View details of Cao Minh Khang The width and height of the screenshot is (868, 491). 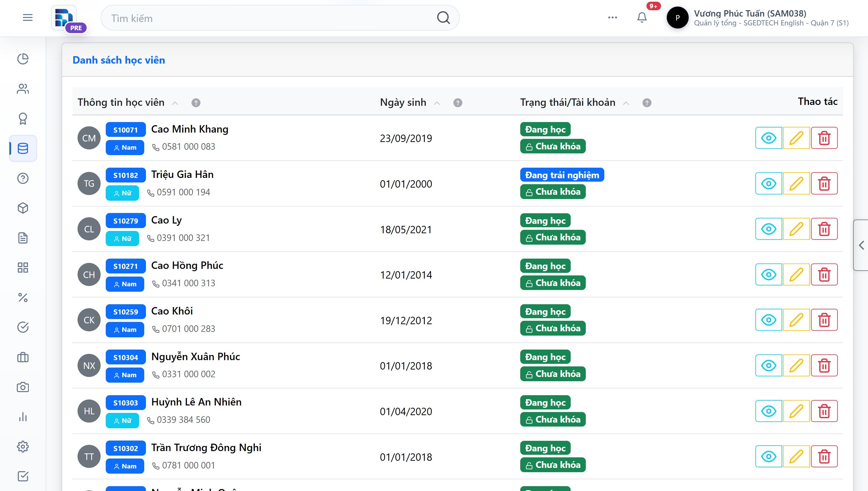[769, 138]
